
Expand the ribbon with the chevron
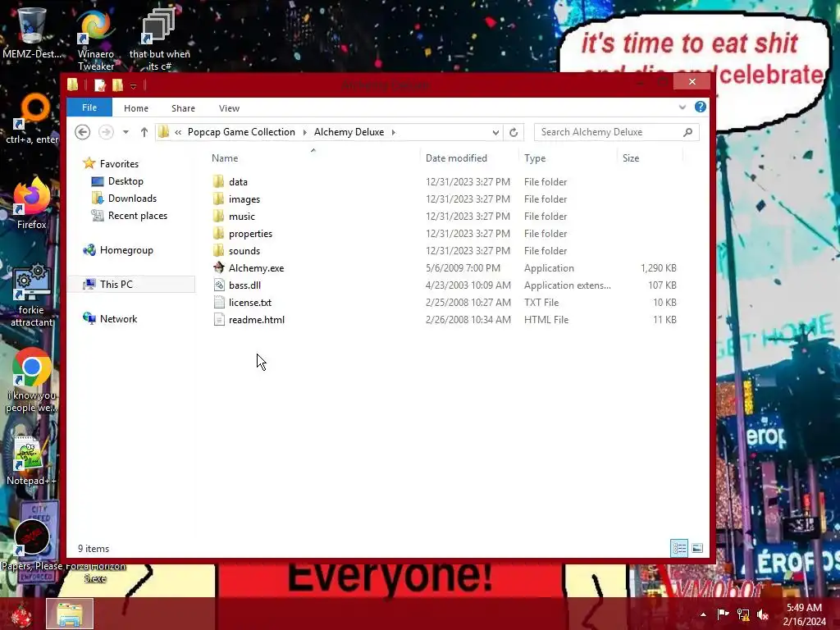[x=682, y=107]
